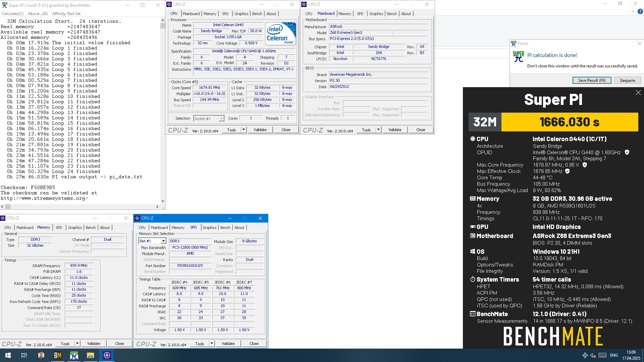The height and width of the screenshot is (362, 644).
Task: Click the Motherboard section icon in BenchMate
Action: click(x=473, y=236)
